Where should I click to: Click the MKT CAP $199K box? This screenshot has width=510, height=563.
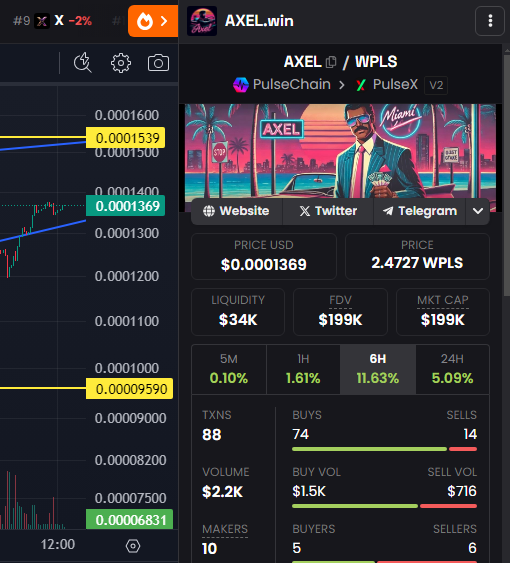pos(443,312)
